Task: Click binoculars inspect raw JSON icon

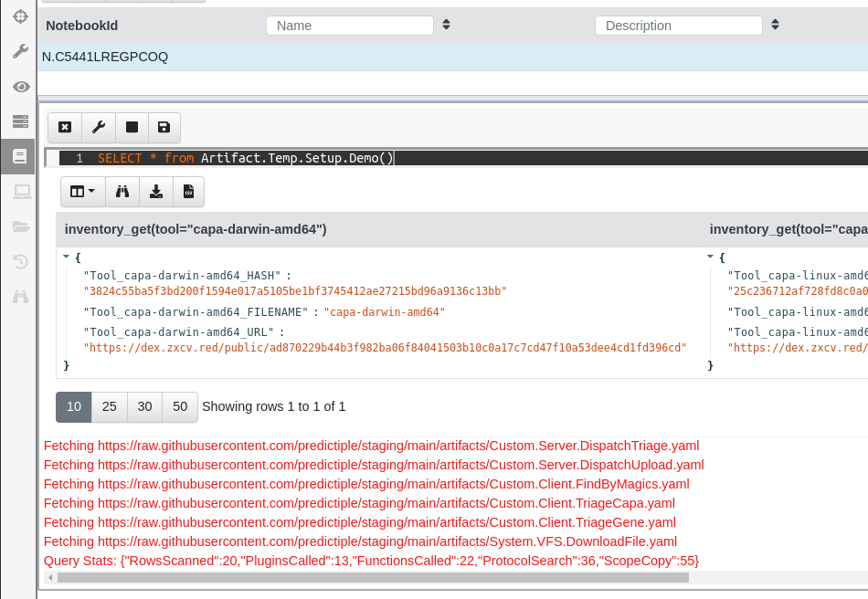Action: pyautogui.click(x=122, y=192)
